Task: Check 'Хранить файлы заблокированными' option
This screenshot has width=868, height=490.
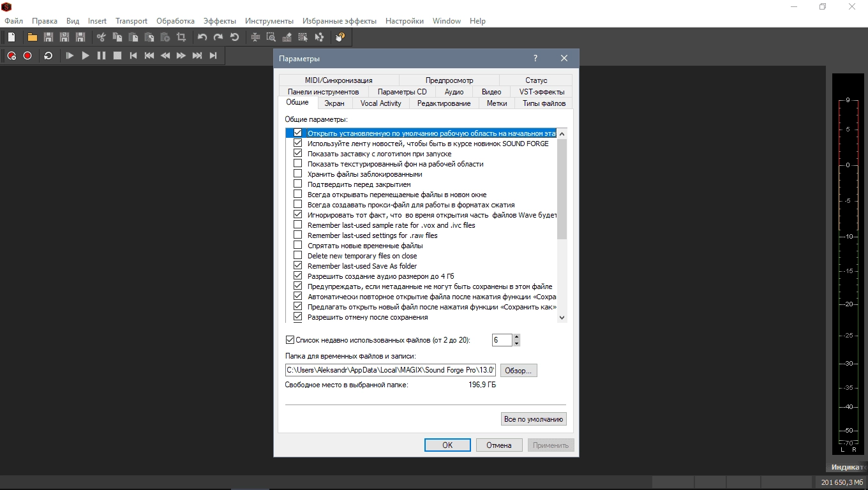Action: tap(297, 174)
